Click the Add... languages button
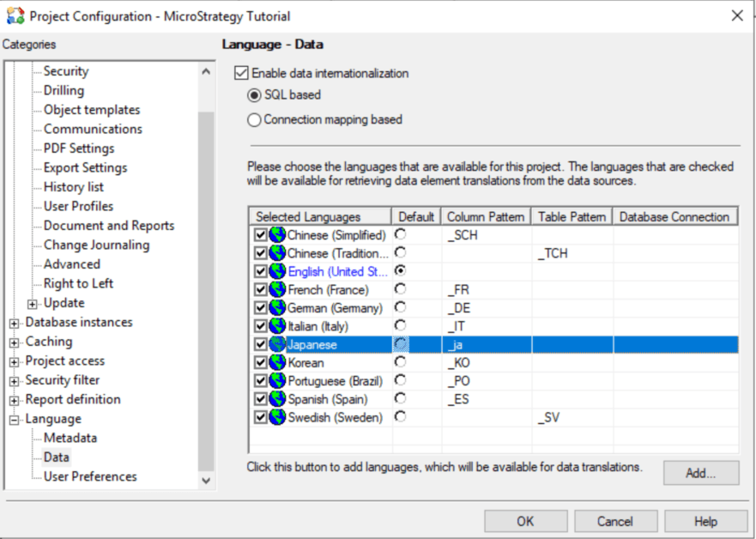Screen dimensions: 756x539 tap(701, 473)
